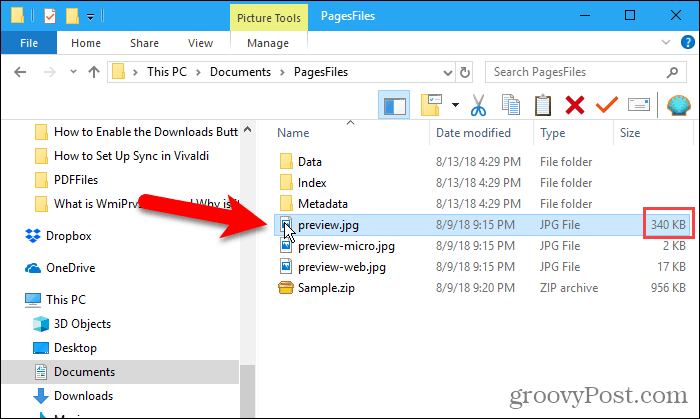The image size is (700, 419).
Task: Switch to the Share ribbon tab
Action: pyautogui.click(x=144, y=43)
